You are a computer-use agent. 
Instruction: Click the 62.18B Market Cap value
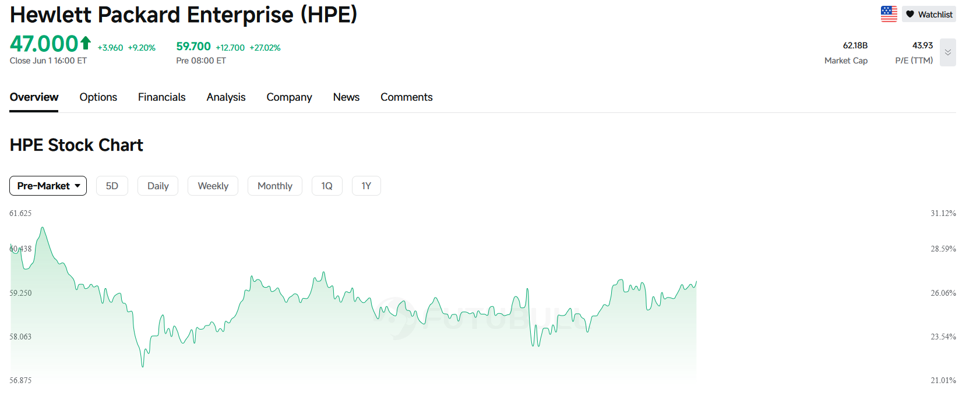pyautogui.click(x=855, y=45)
